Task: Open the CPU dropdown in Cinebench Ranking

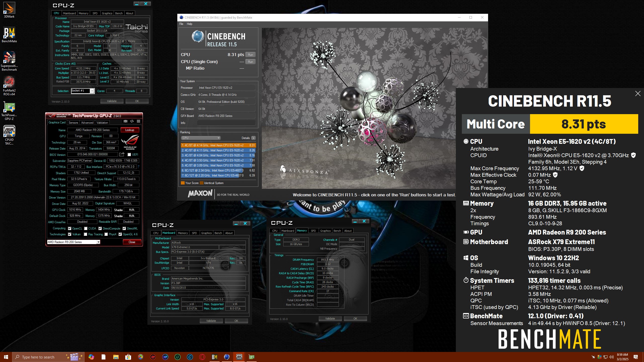Action: [x=201, y=138]
